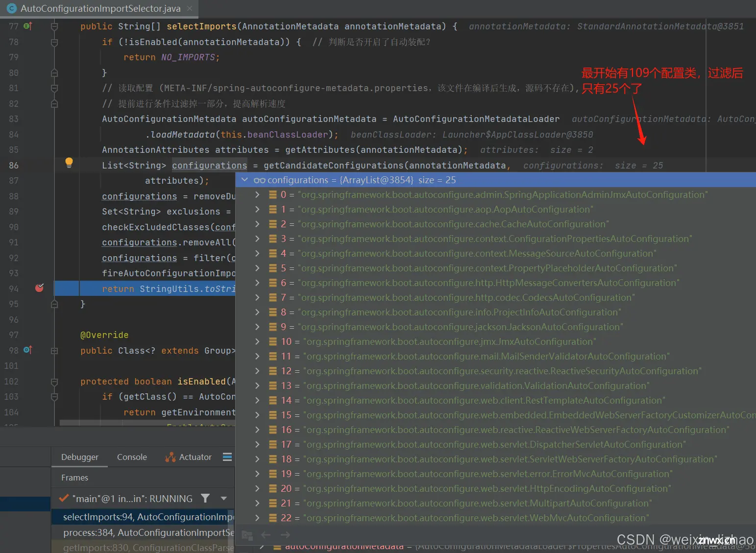Collapse the configurations ArrayList root node
The height and width of the screenshot is (553, 756).
pyautogui.click(x=244, y=180)
